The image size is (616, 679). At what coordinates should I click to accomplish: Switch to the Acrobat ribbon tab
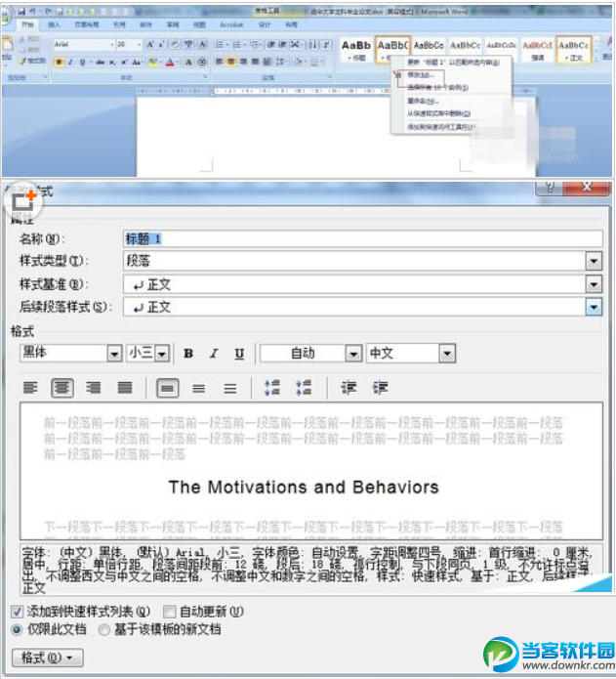click(x=231, y=24)
